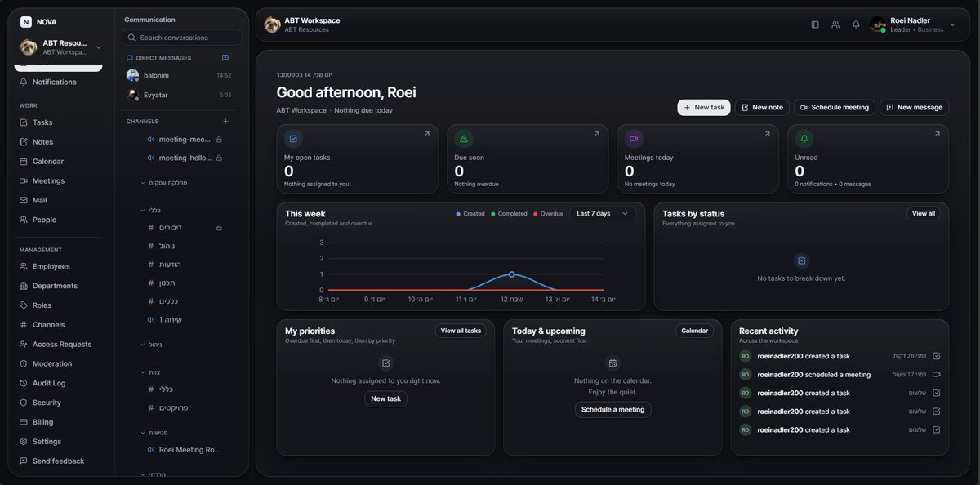The width and height of the screenshot is (980, 485).
Task: Toggle the sidebar panel layout icon
Action: coord(815,24)
